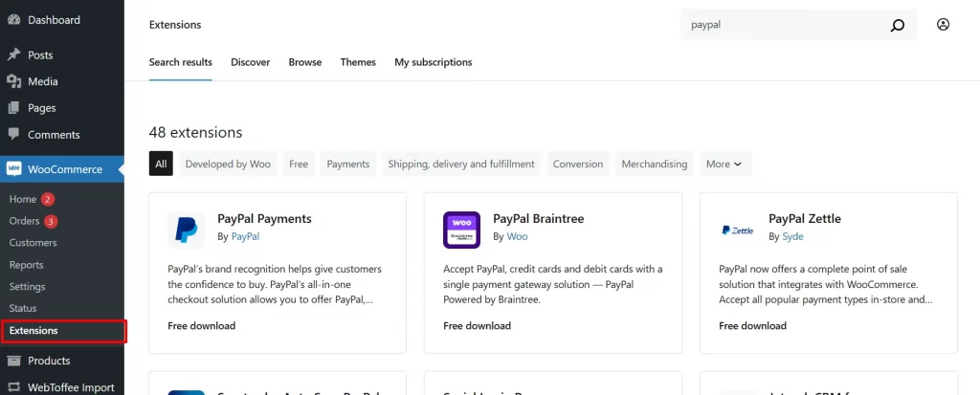Open Orders in WooCommerce submenu
Viewport: 980px width, 395px height.
tap(24, 221)
